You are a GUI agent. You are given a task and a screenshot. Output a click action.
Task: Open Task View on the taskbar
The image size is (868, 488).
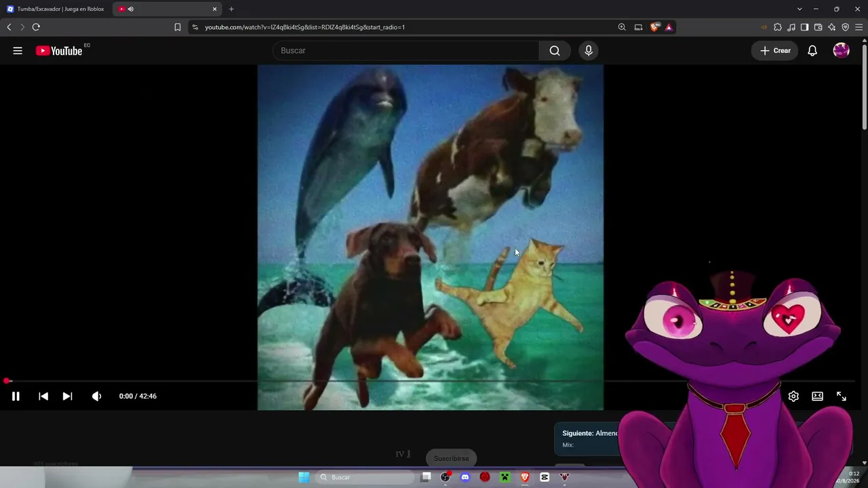tap(426, 478)
